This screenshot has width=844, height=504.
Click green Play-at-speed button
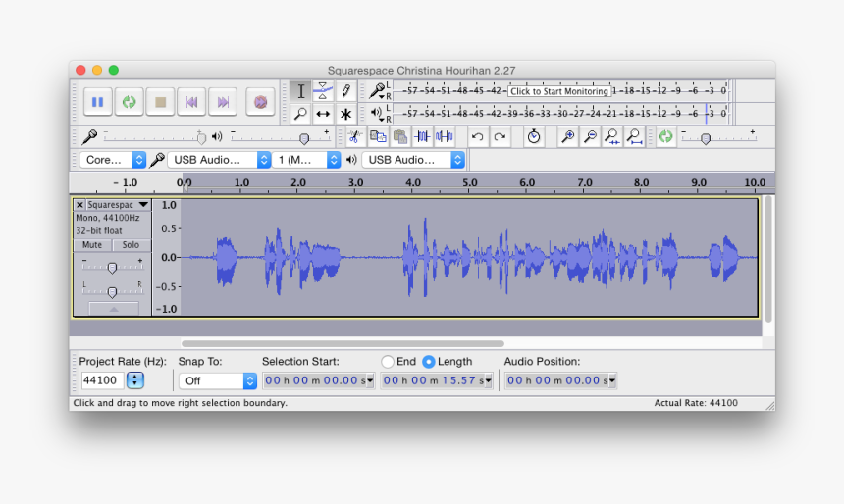(x=665, y=136)
